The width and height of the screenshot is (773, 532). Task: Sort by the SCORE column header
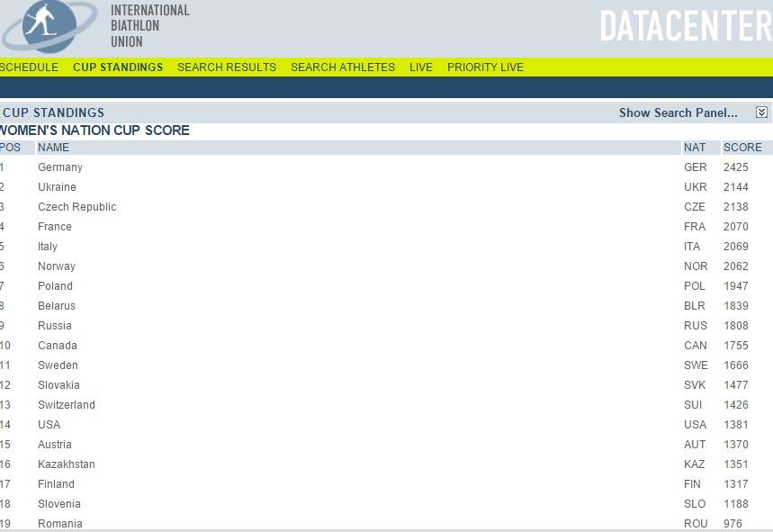(742, 148)
